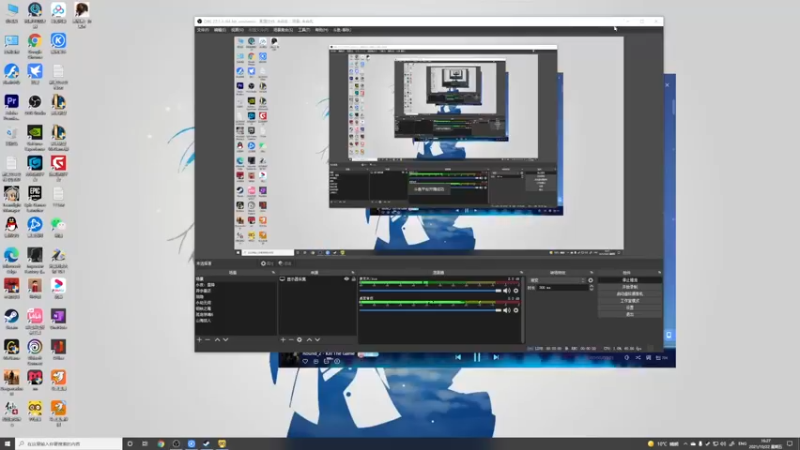
Task: Float the Scenes dock via header icon
Action: pos(273,273)
